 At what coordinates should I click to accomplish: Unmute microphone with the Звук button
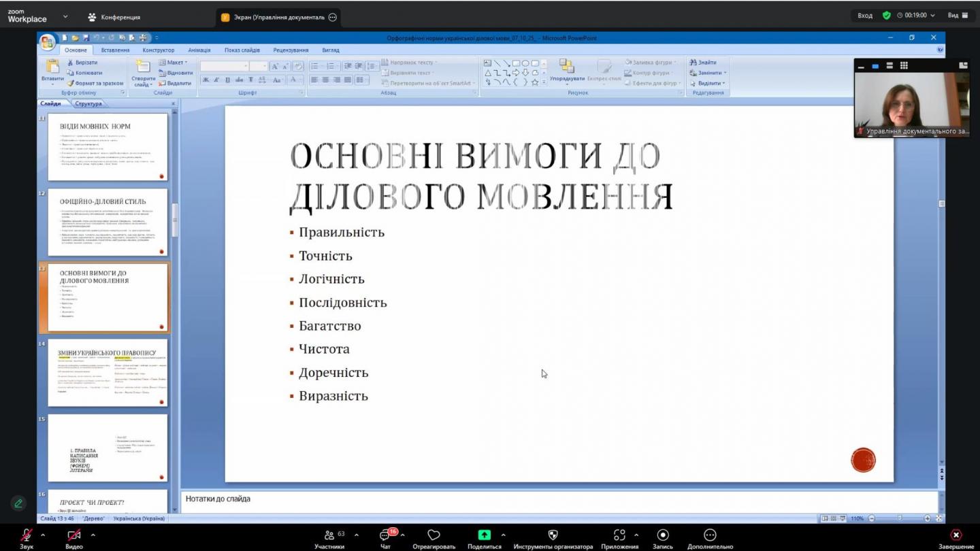[26, 535]
